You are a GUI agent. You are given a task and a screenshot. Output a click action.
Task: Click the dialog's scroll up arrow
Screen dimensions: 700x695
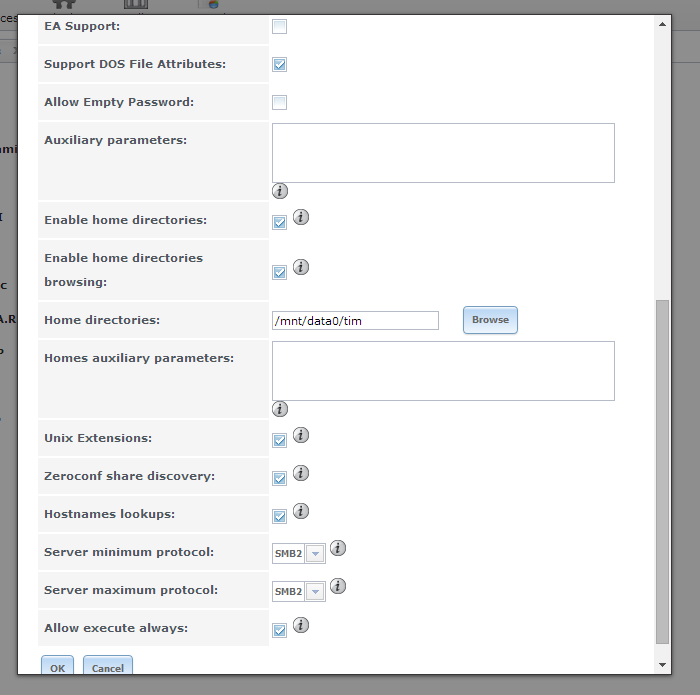[x=662, y=24]
